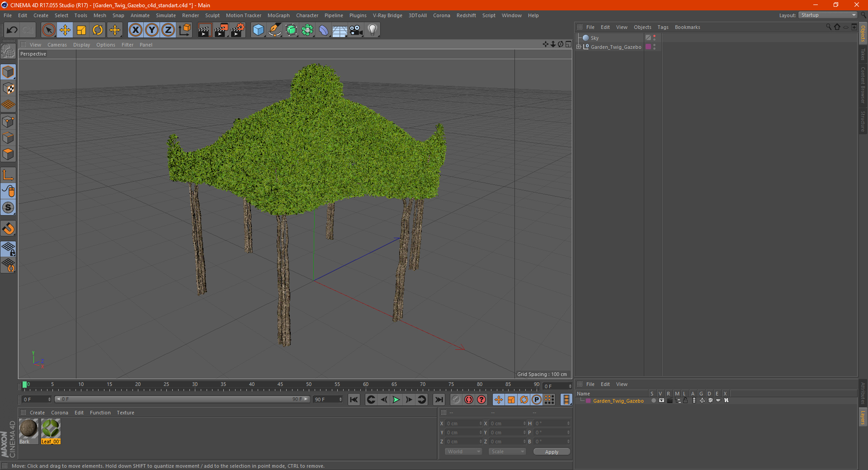This screenshot has height=470, width=868.
Task: Select the Bark material thumbnail
Action: (28, 428)
